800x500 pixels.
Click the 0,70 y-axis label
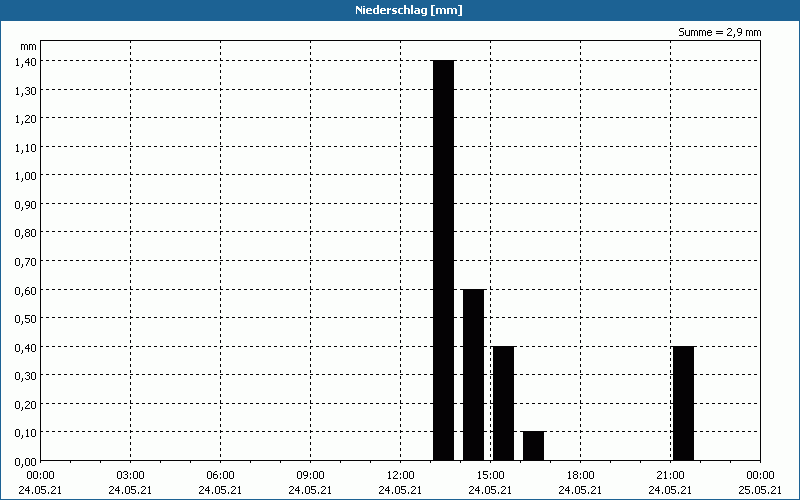(x=26, y=261)
